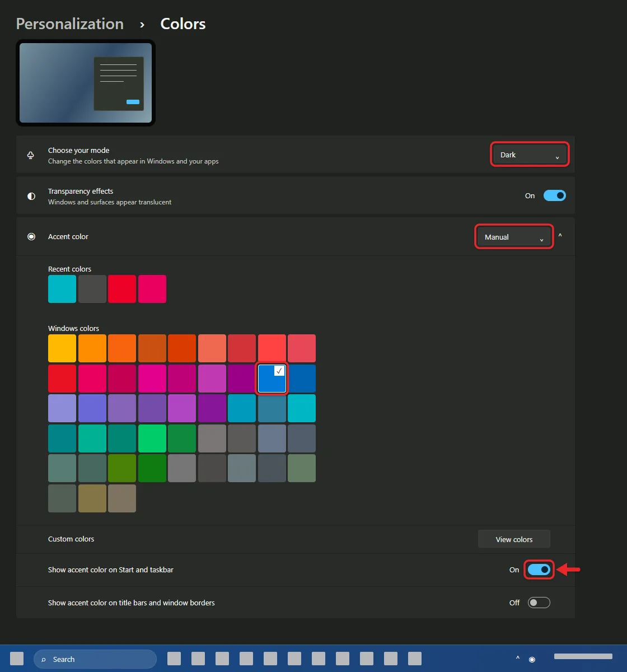627x672 pixels.
Task: Click the Choose your mode row title
Action: click(79, 150)
